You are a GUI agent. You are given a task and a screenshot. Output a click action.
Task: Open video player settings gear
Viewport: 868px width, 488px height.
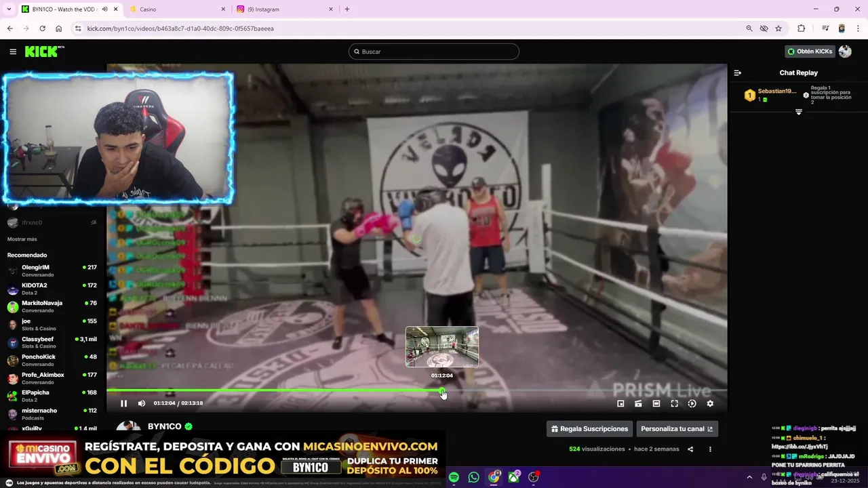point(710,403)
